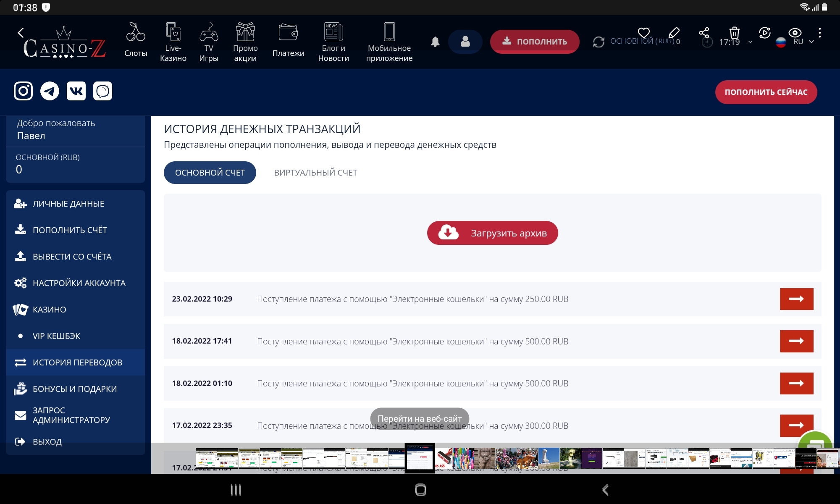Viewport: 840px width, 504px height.
Task: Open the Telegram social icon
Action: pyautogui.click(x=50, y=91)
